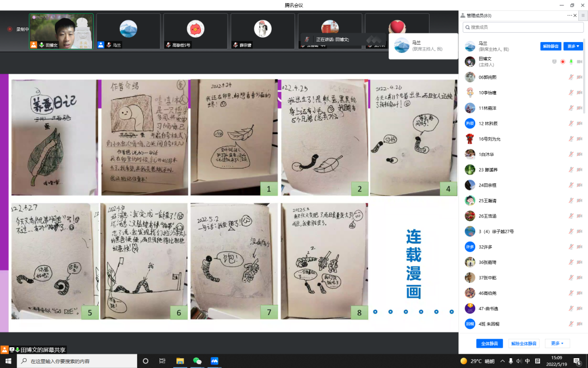Open the members panel three-dot menu
588x368 pixels.
point(569,15)
